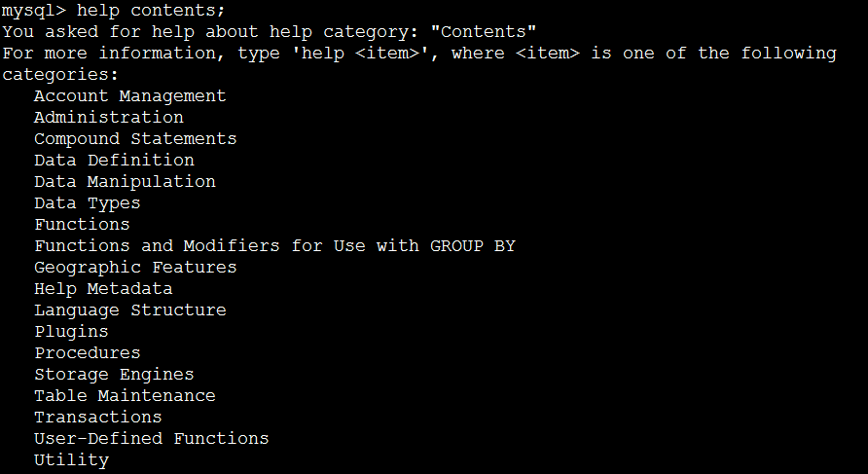Image resolution: width=868 pixels, height=474 pixels.
Task: Click the Compound Statements entry
Action: tap(135, 138)
